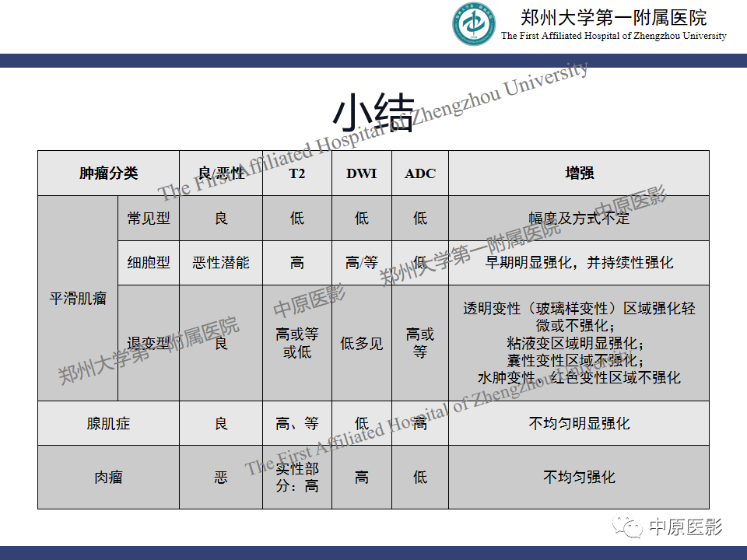747x560 pixels.
Task: Click the 高或等或低 T2 cell
Action: (297, 343)
